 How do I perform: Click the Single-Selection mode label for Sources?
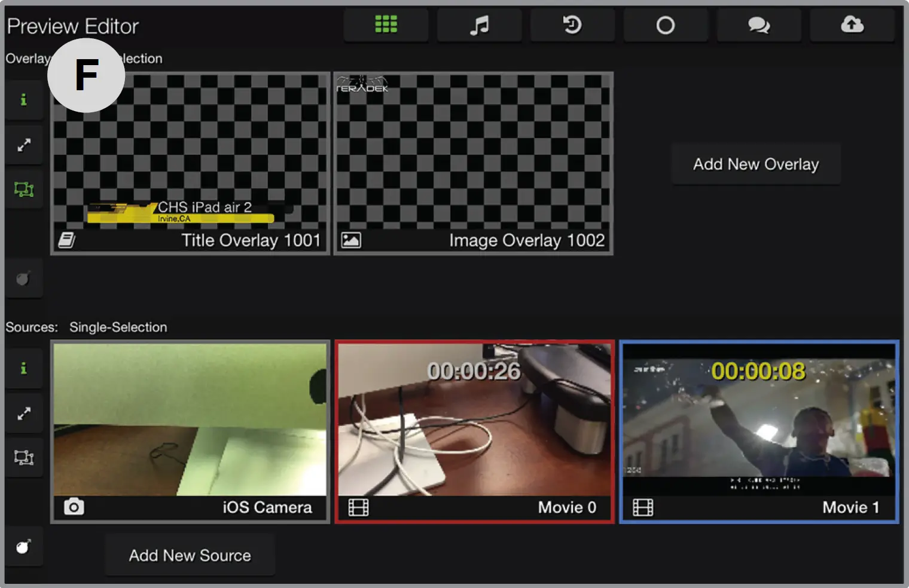pos(118,327)
